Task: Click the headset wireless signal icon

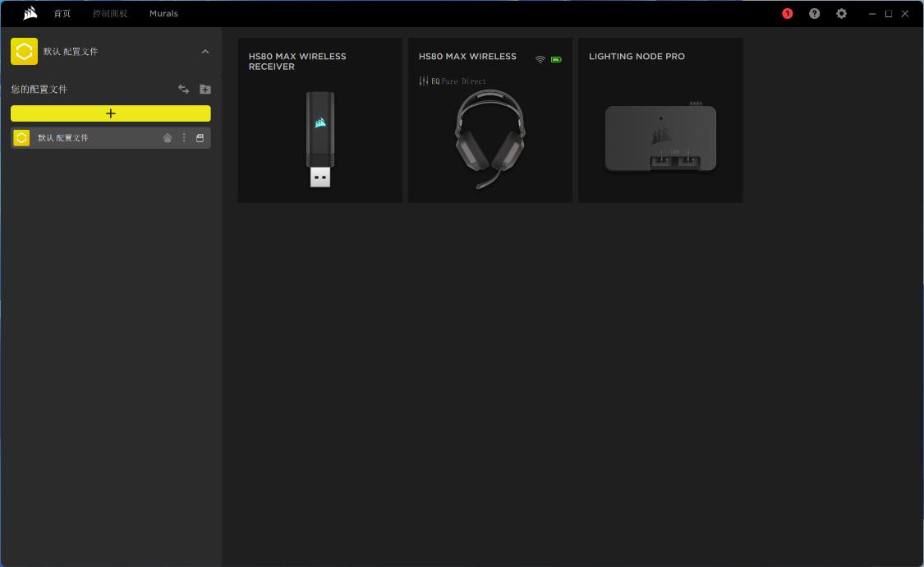Action: coord(540,59)
